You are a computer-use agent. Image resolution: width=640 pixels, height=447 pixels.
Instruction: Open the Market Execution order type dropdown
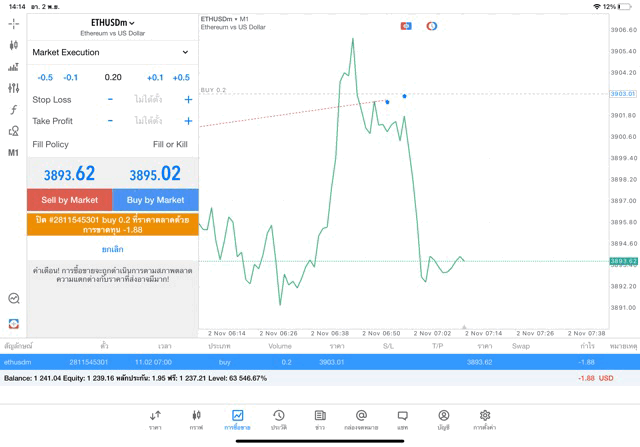point(112,52)
